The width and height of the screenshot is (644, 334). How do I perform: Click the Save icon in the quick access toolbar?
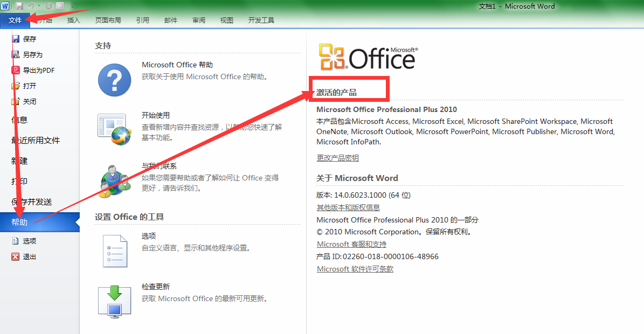click(19, 6)
